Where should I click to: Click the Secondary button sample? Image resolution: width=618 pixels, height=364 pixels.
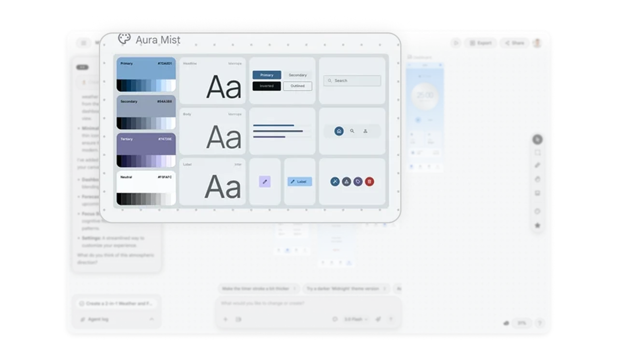coord(297,75)
